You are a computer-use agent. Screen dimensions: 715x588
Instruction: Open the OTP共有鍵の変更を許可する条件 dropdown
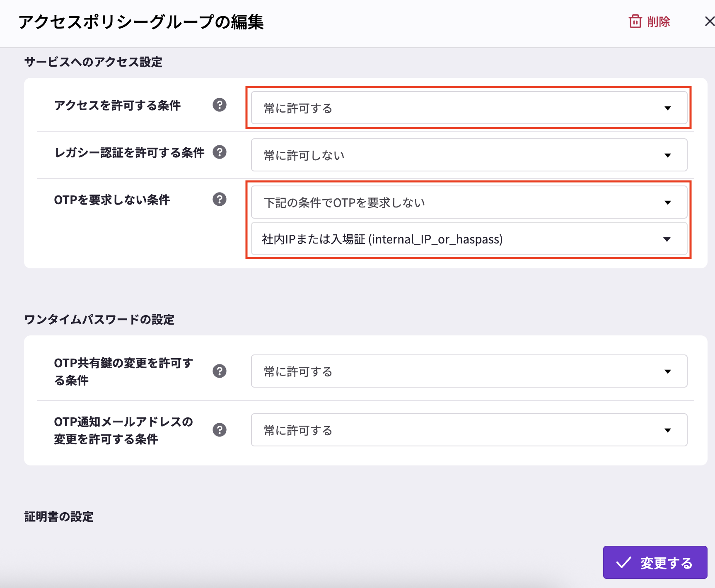coord(469,371)
